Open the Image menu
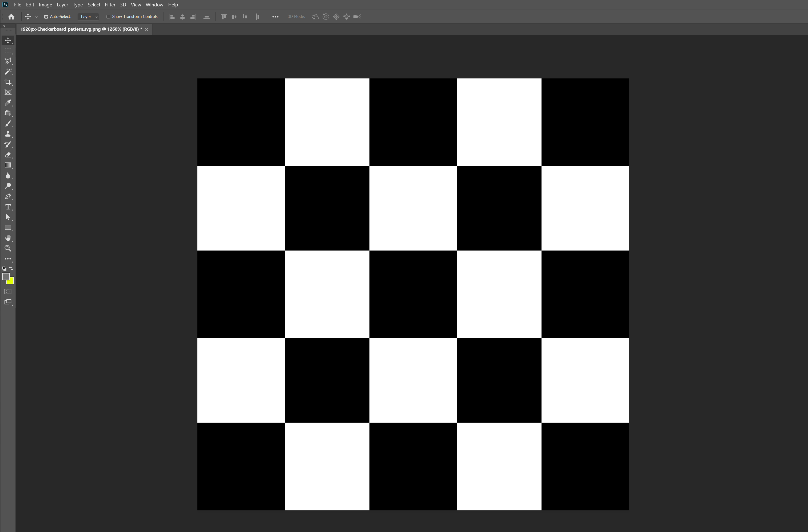 45,5
